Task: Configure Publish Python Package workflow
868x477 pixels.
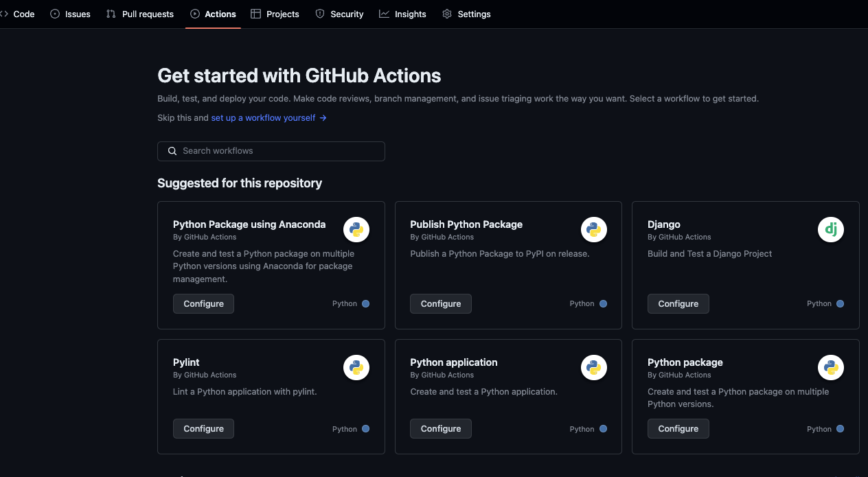Action: tap(441, 303)
